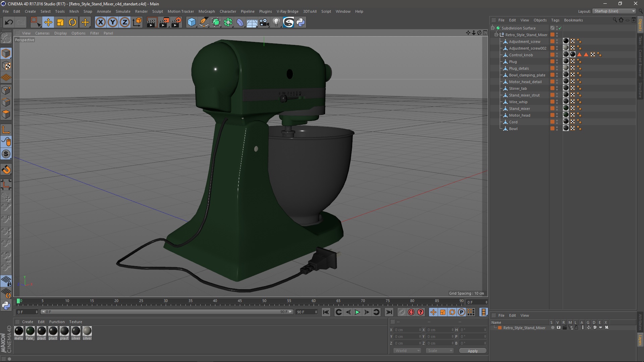Select the Control_knob object
This screenshot has height=362, width=644.
point(521,55)
